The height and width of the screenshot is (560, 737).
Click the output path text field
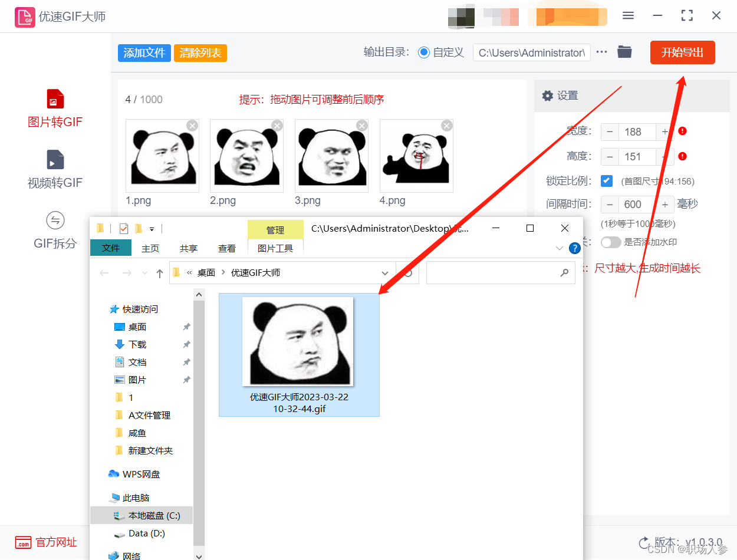point(531,52)
